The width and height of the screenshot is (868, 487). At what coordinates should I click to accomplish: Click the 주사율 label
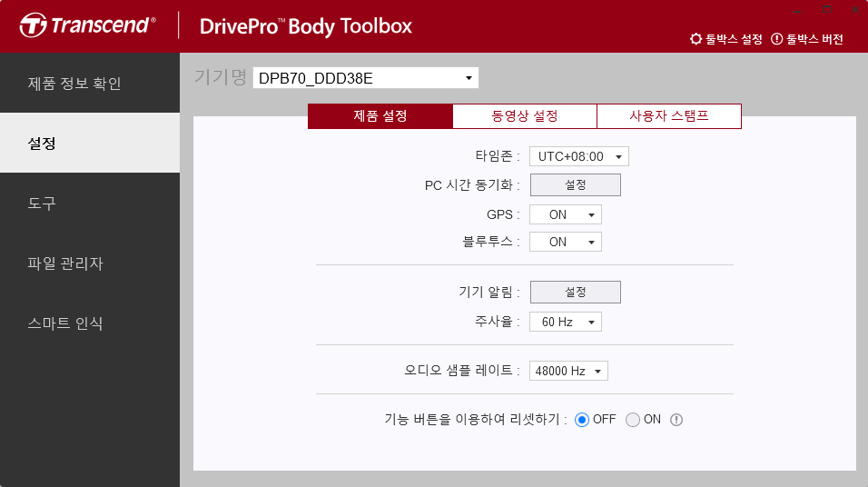(x=498, y=322)
